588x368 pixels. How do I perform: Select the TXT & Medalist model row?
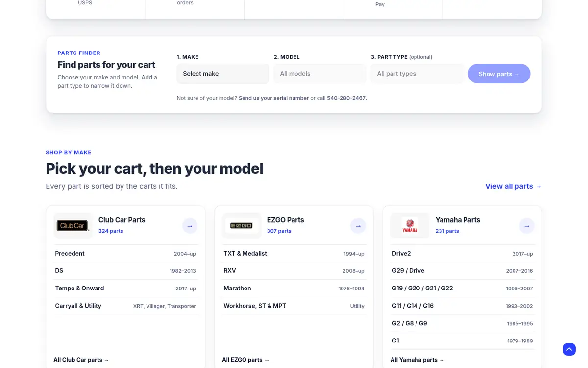tap(294, 254)
